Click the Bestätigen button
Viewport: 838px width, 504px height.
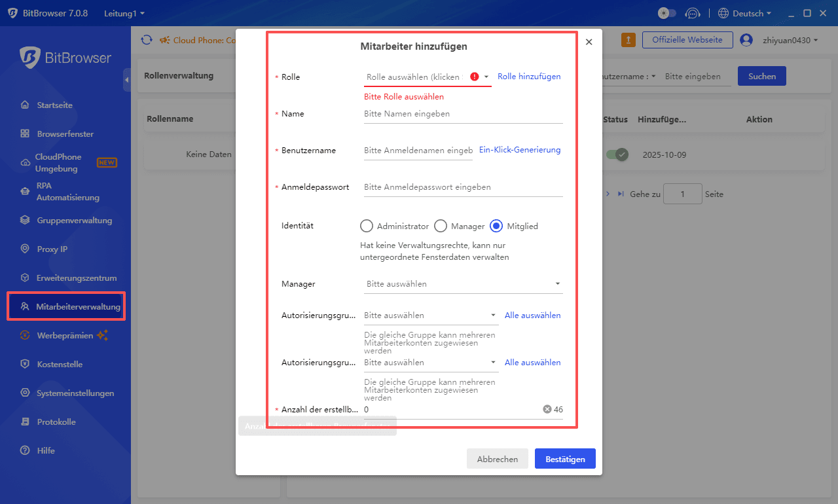tap(564, 458)
